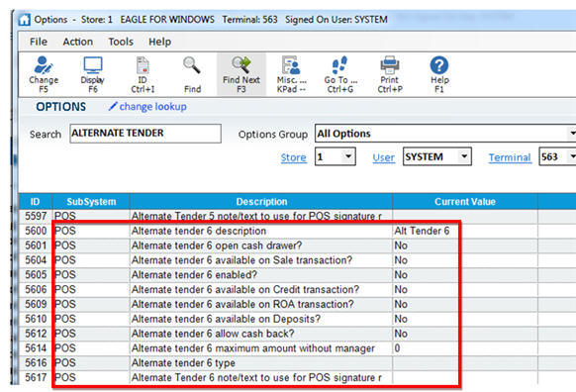The width and height of the screenshot is (576, 392).
Task: Sort by the Description column header
Action: coord(261,202)
